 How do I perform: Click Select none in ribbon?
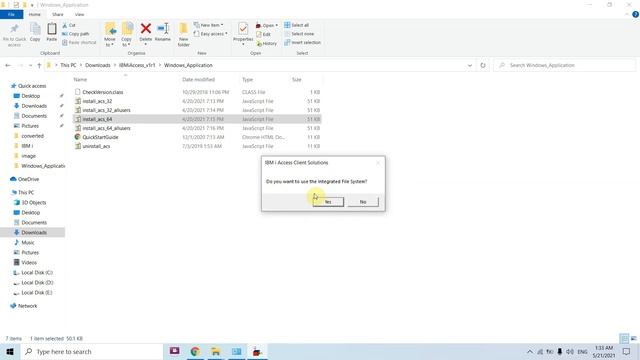299,34
